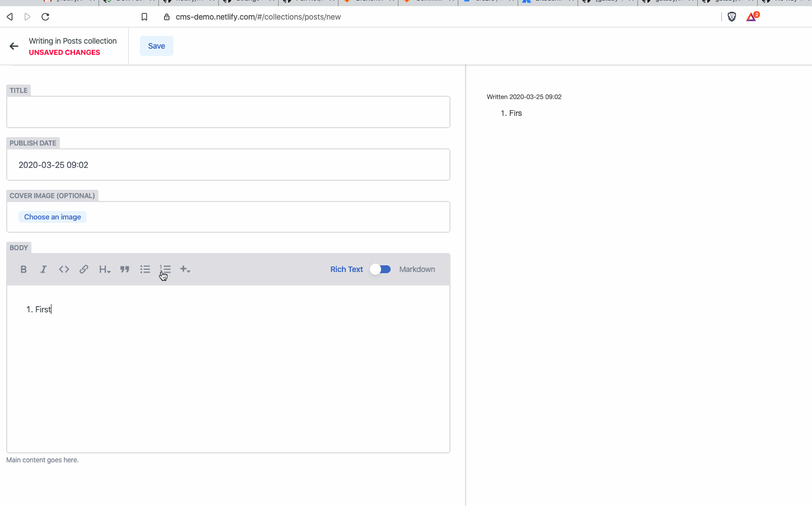
Task: Insert a block quote
Action: click(125, 269)
